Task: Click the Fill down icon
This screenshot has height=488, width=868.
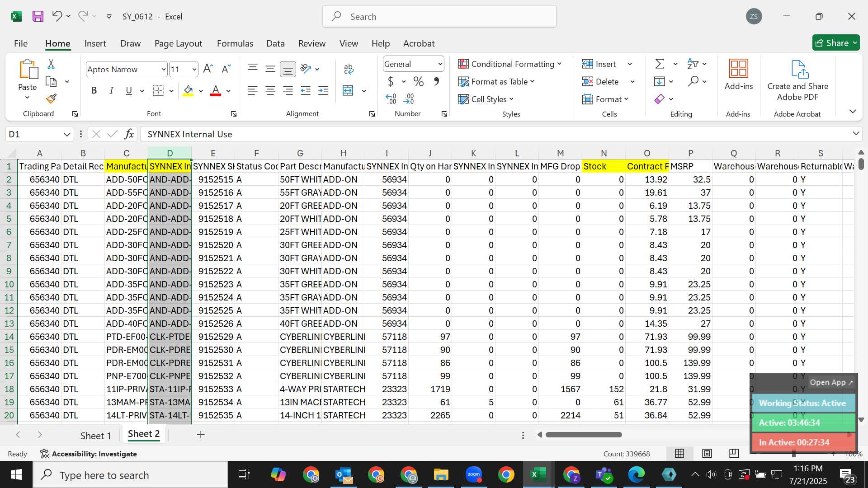Action: 660,81
